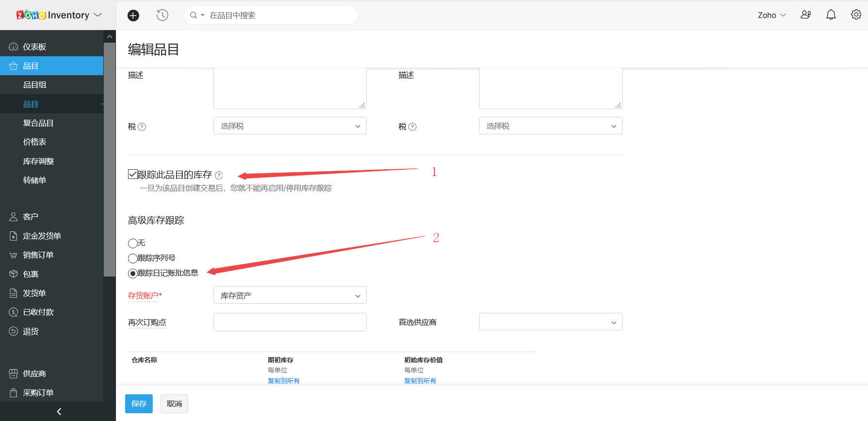Open the settings gear icon
Image resolution: width=868 pixels, height=421 pixels.
[856, 15]
